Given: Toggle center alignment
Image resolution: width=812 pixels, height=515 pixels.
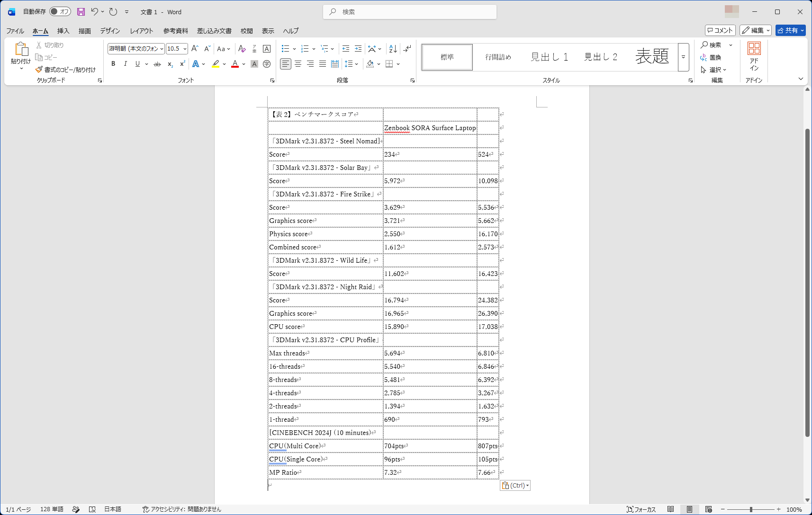Looking at the screenshot, I should (x=298, y=64).
